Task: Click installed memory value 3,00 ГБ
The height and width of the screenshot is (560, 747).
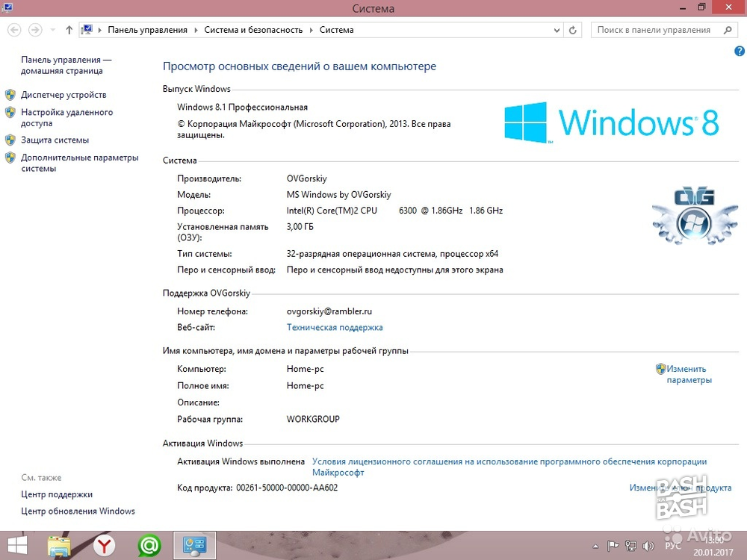Action: coord(300,227)
